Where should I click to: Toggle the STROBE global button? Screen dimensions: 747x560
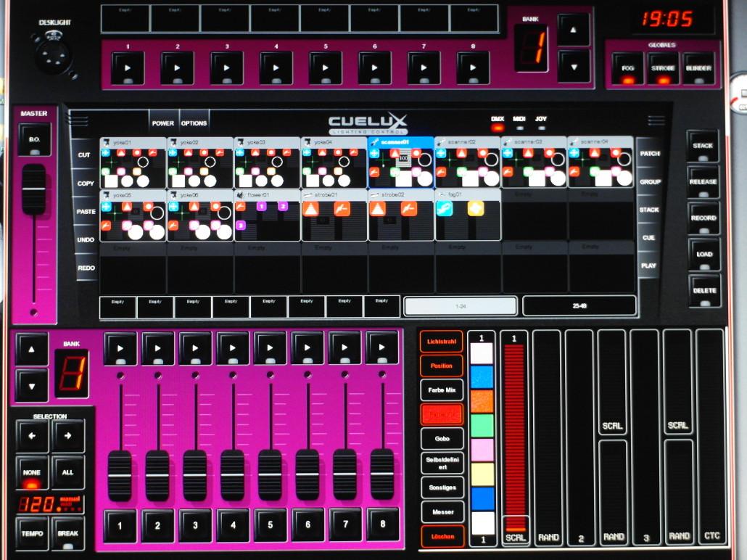[x=663, y=68]
